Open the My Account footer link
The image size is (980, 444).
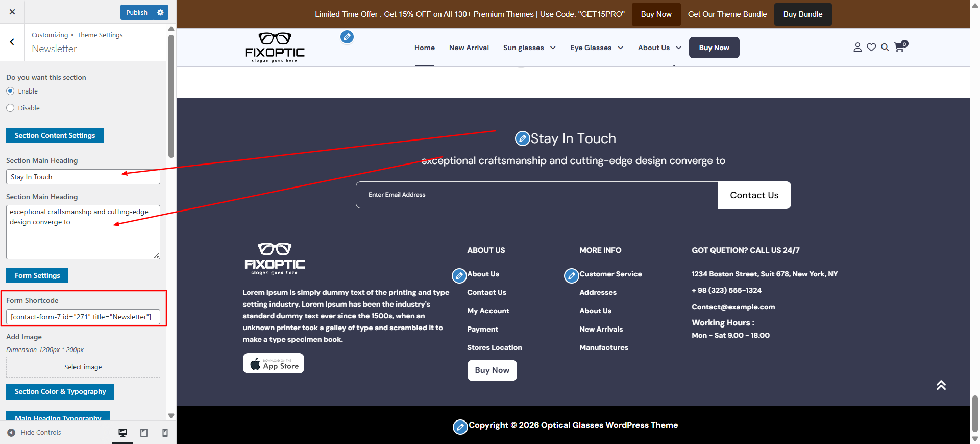(x=488, y=311)
